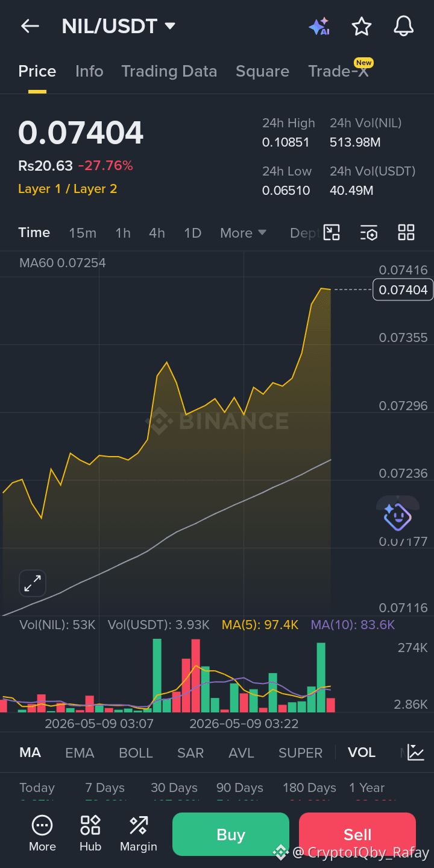The image size is (434, 868).
Task: Switch to the Price tab
Action: point(37,71)
